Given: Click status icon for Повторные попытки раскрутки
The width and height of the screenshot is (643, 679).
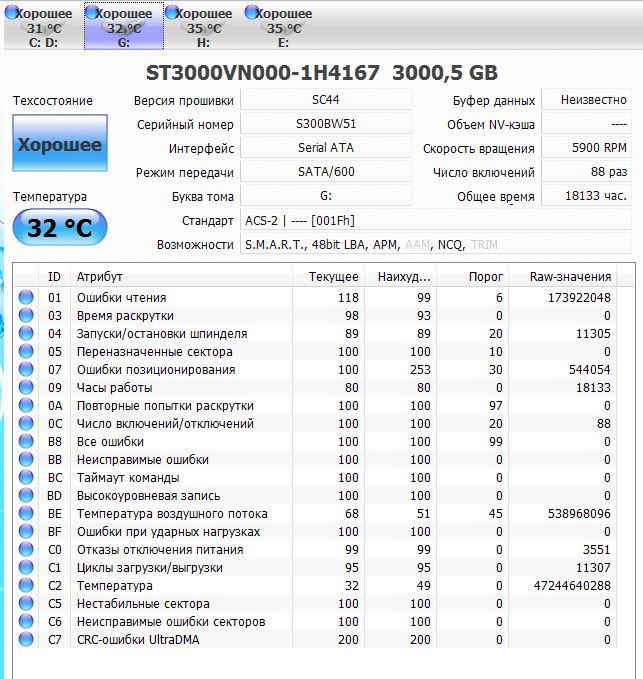Looking at the screenshot, I should click(26, 405).
